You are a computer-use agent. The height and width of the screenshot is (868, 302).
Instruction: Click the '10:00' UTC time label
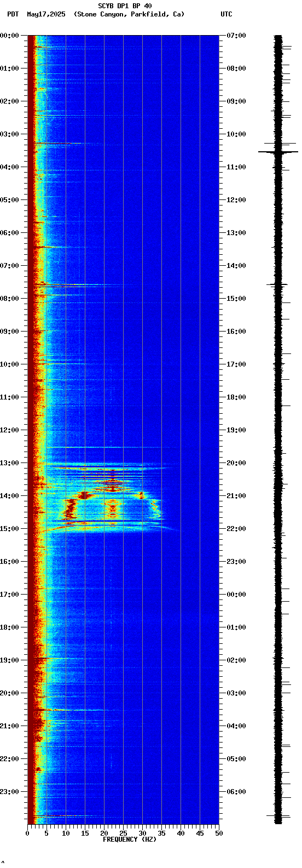(x=236, y=134)
